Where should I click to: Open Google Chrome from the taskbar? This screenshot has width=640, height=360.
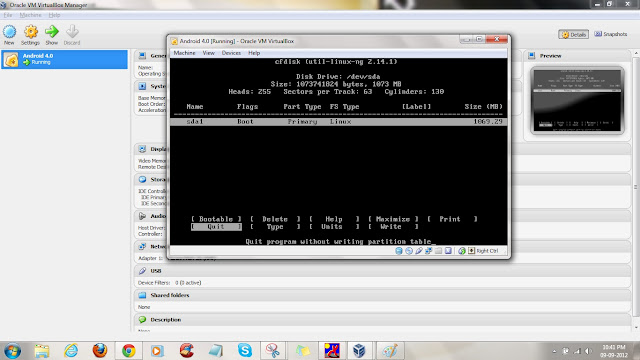coord(129,351)
